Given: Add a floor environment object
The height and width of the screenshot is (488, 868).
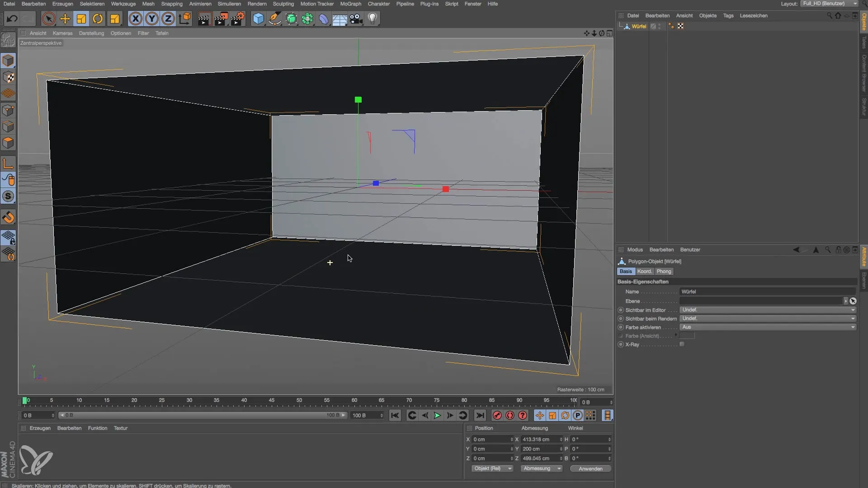Looking at the screenshot, I should [340, 19].
